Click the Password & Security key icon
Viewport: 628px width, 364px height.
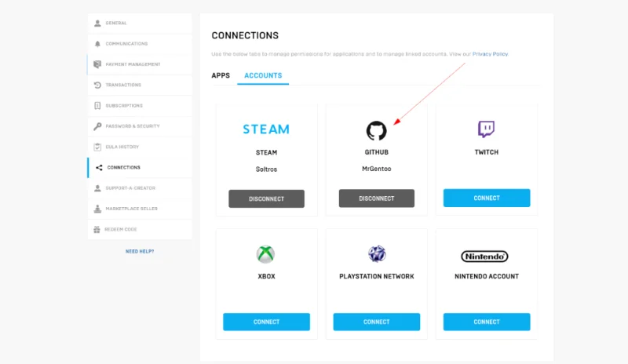[x=97, y=126]
